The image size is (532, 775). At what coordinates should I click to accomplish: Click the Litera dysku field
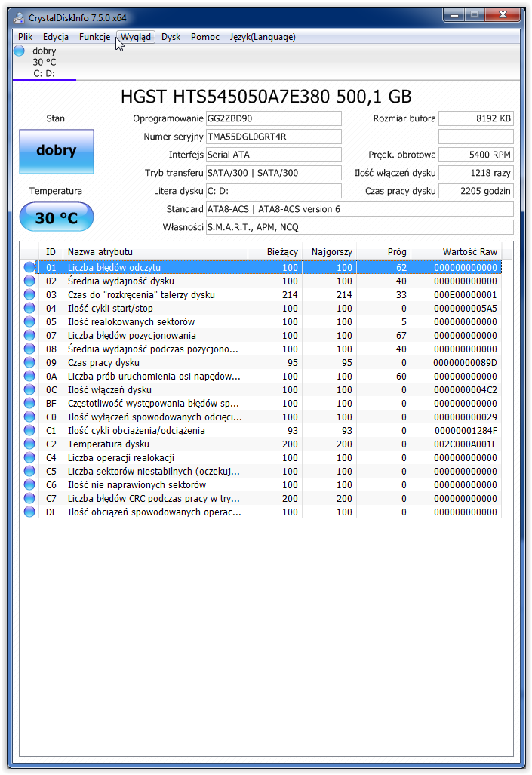coord(273,191)
